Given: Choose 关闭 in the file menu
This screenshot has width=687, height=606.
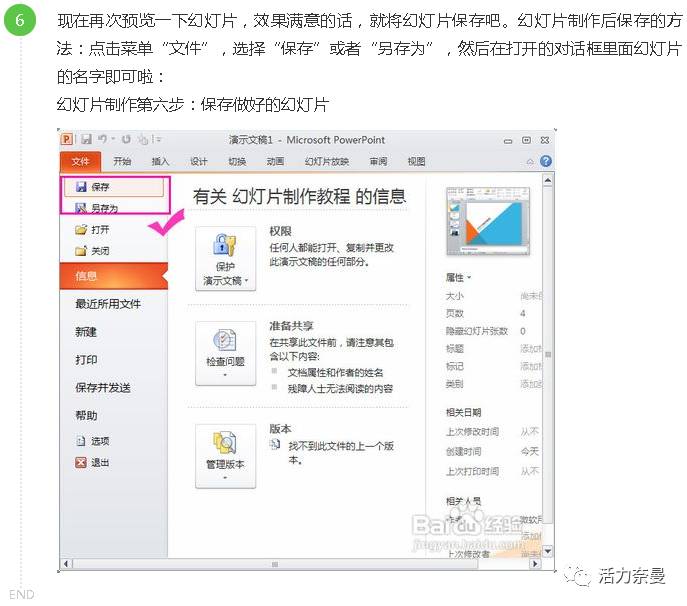Looking at the screenshot, I should pyautogui.click(x=92, y=251).
